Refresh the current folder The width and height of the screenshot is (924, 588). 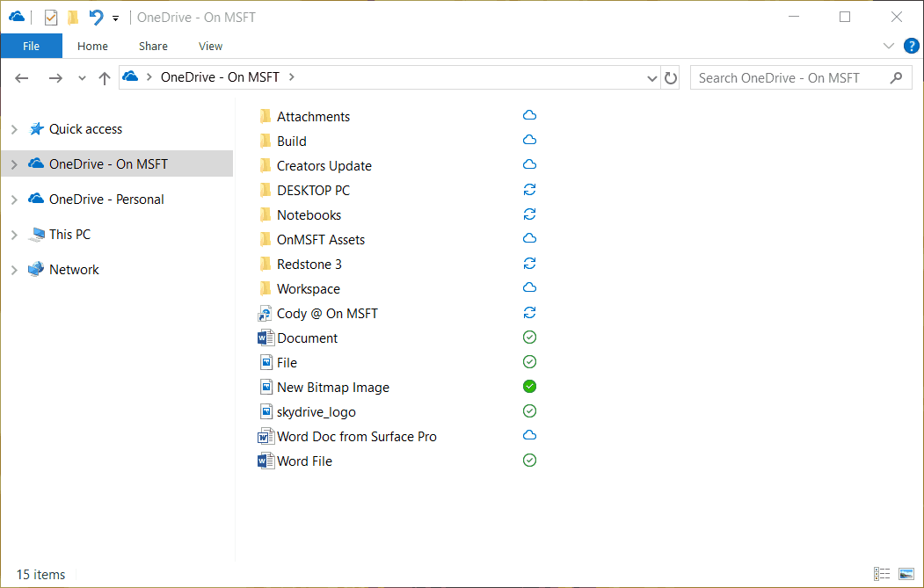point(671,77)
